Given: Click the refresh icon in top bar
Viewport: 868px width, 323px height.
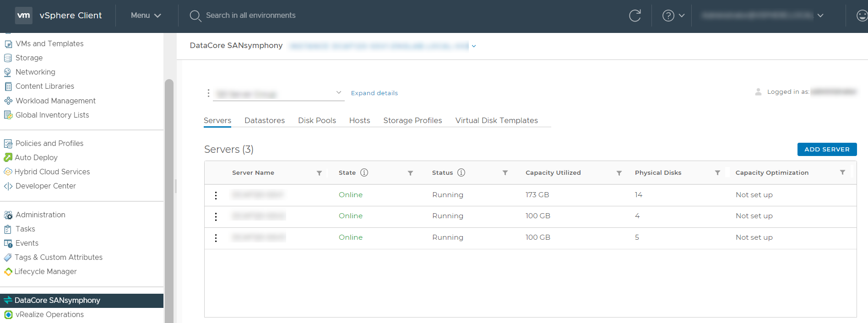Looking at the screenshot, I should [635, 16].
